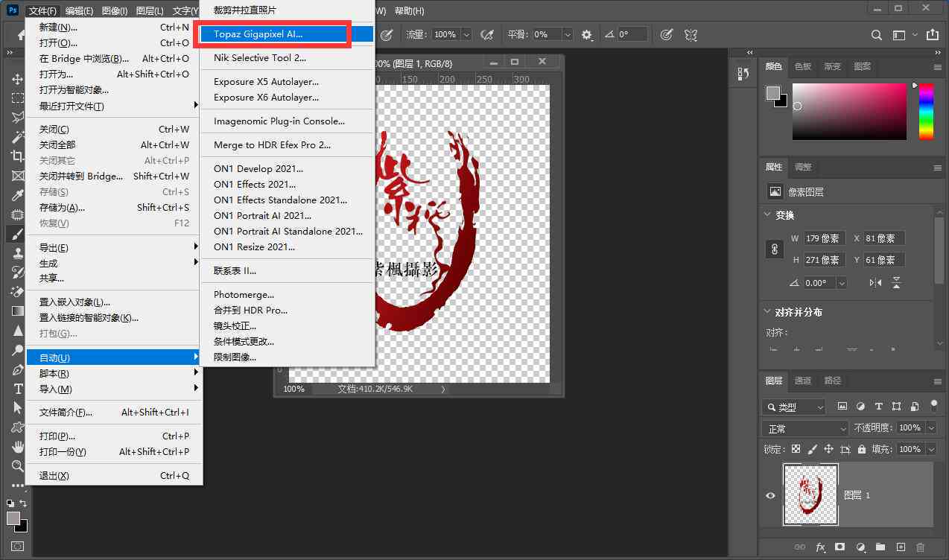Image resolution: width=949 pixels, height=560 pixels.
Task: Select the Move tool
Action: tap(17, 79)
